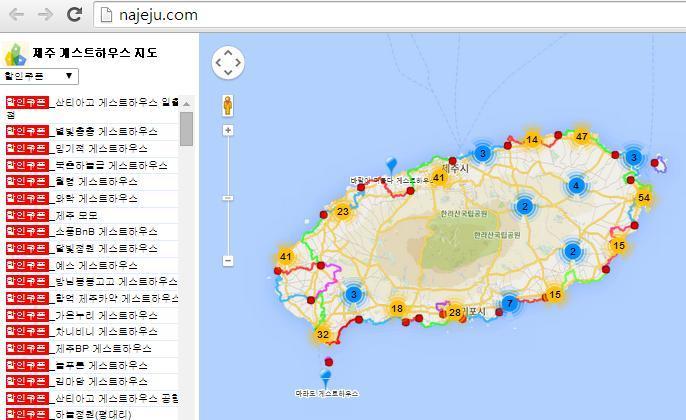Select 함덕 제주카약 게스트하우스 in the list
This screenshot has width=686, height=420.
point(91,298)
